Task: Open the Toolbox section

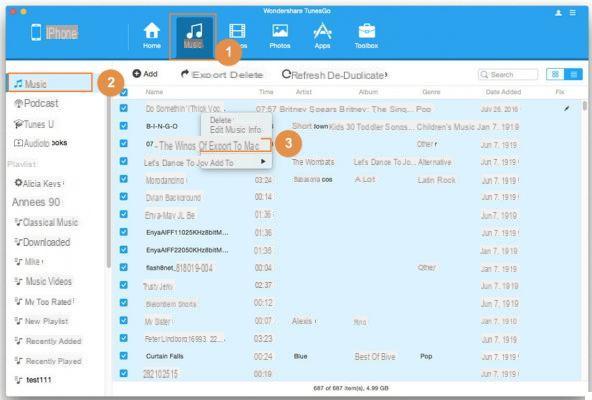Action: click(366, 36)
